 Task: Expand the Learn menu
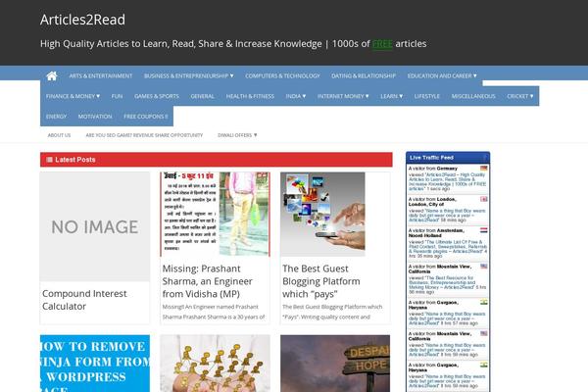pyautogui.click(x=391, y=96)
